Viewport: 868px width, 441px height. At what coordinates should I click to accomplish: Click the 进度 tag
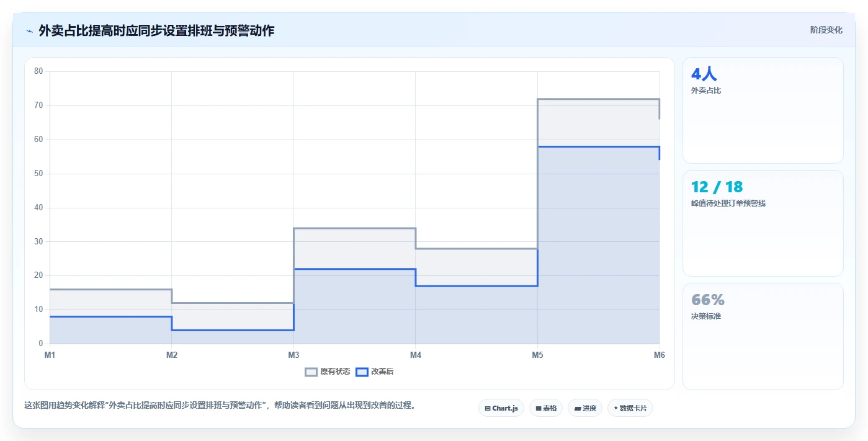(x=585, y=408)
